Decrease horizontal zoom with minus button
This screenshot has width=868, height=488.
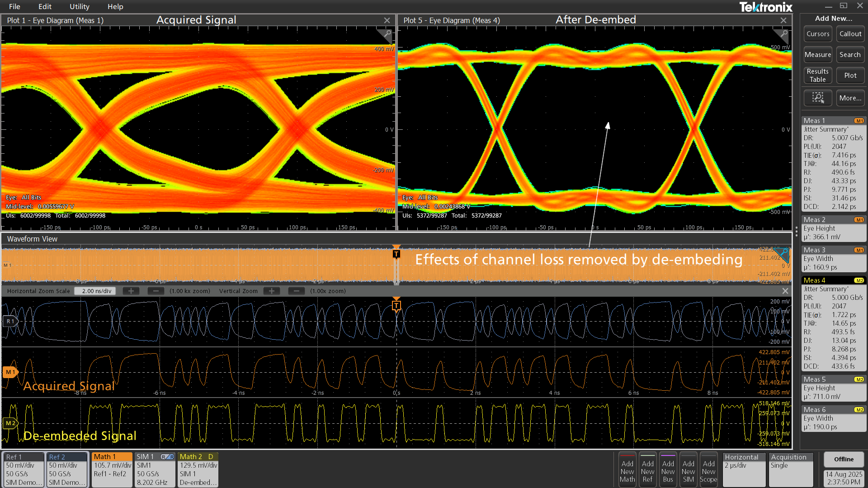click(156, 291)
